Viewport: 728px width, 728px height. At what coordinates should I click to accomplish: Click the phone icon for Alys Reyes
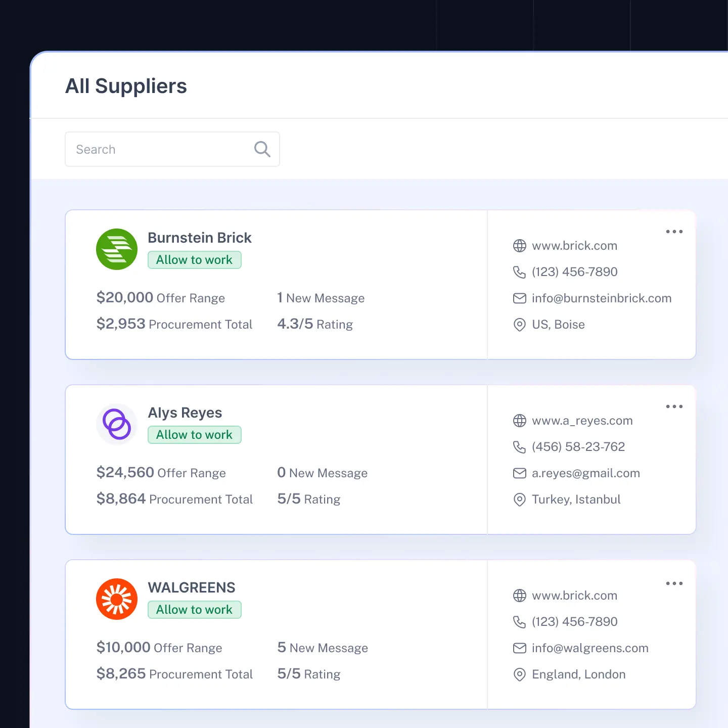click(x=520, y=447)
